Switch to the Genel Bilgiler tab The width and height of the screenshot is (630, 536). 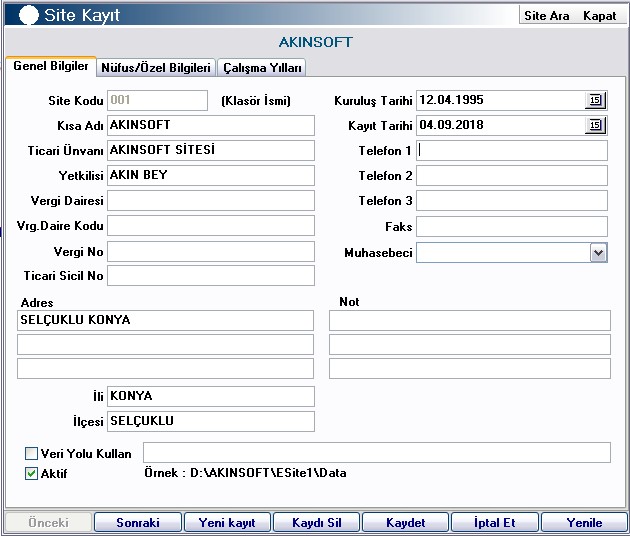tap(51, 66)
